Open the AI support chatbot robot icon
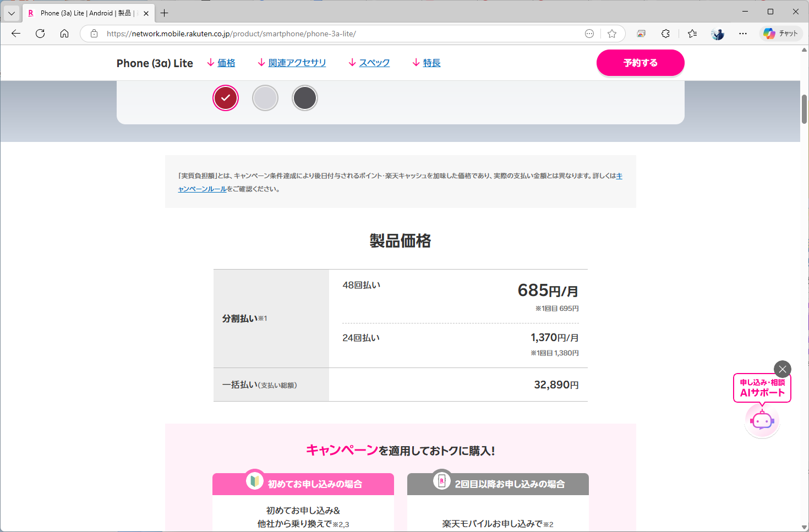Image resolution: width=809 pixels, height=532 pixels. click(762, 421)
